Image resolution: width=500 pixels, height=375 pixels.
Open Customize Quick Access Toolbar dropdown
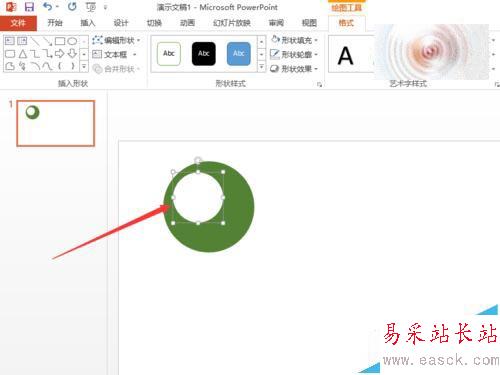coord(105,7)
